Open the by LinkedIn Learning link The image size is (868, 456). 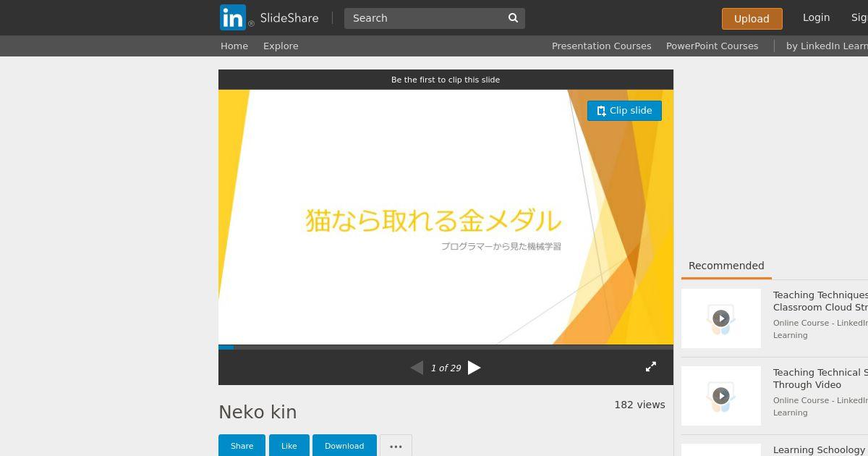pos(827,46)
